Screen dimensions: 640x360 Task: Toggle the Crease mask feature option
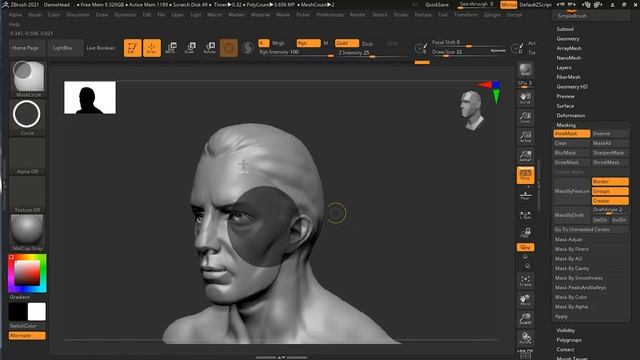[x=610, y=201]
